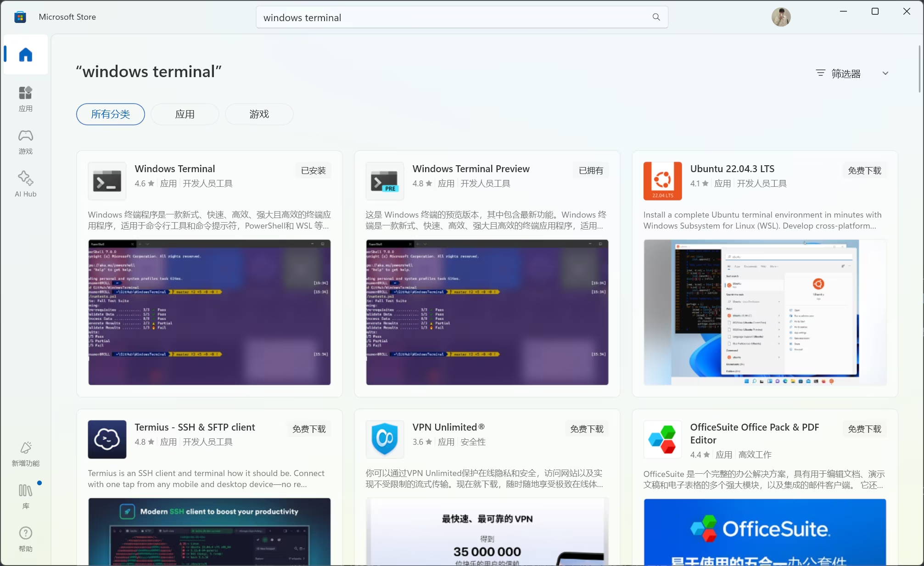Open the 帮助 (Help) section
The width and height of the screenshot is (924, 566).
click(x=25, y=538)
